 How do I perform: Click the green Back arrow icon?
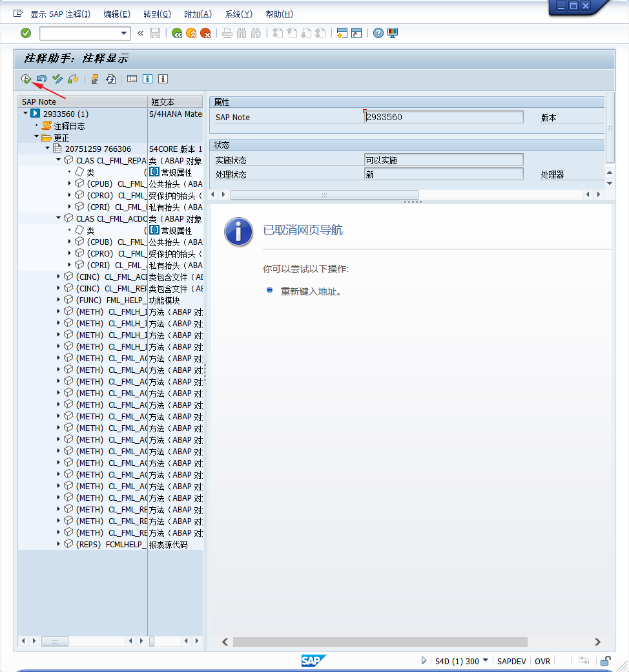pos(176,33)
